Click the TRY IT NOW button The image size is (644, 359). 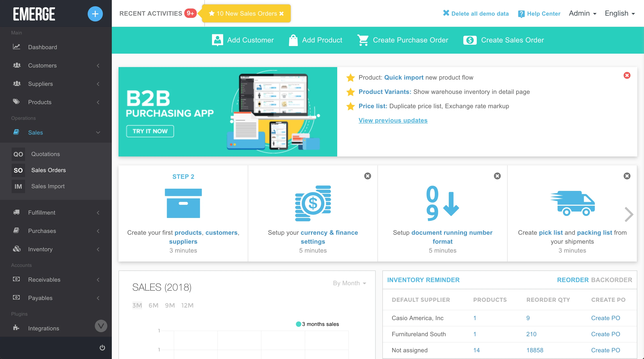150,131
